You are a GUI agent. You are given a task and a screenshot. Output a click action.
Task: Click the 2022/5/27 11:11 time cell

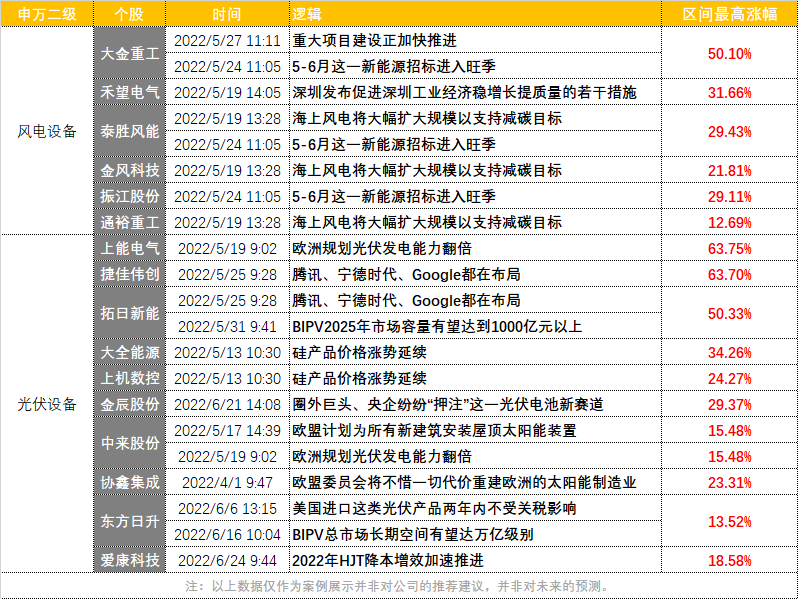pyautogui.click(x=227, y=40)
